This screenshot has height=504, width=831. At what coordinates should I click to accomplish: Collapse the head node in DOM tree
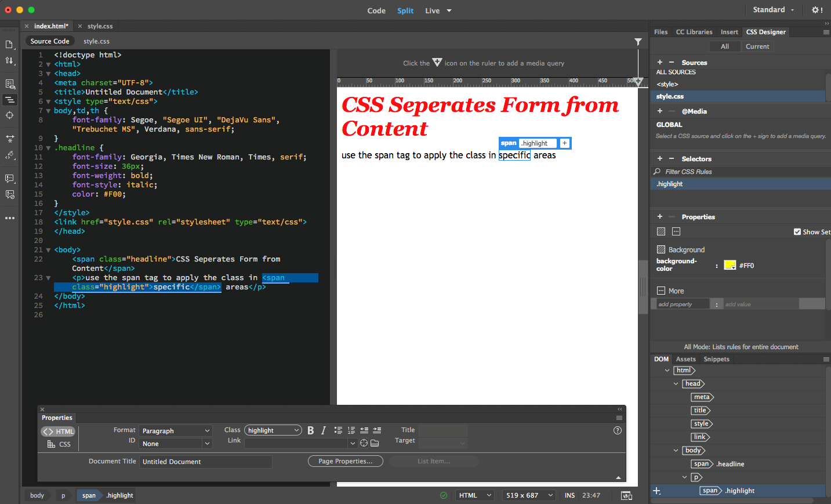676,384
